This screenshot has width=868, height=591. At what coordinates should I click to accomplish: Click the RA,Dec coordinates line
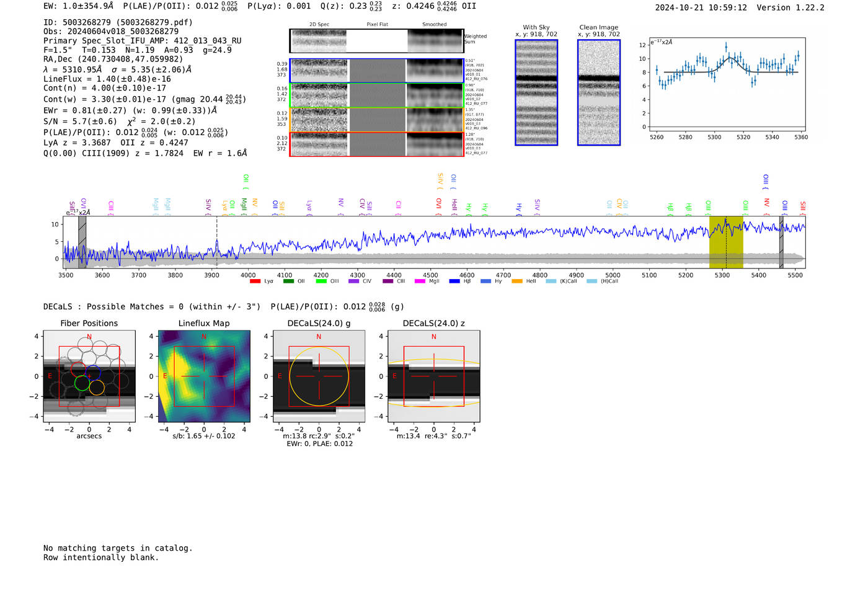click(x=113, y=60)
